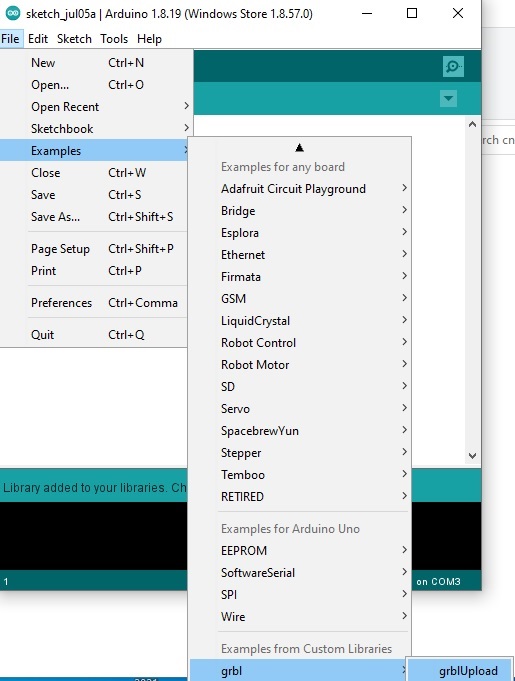Expand the Firmata examples
Image resolution: width=515 pixels, height=681 pixels.
pyautogui.click(x=300, y=277)
